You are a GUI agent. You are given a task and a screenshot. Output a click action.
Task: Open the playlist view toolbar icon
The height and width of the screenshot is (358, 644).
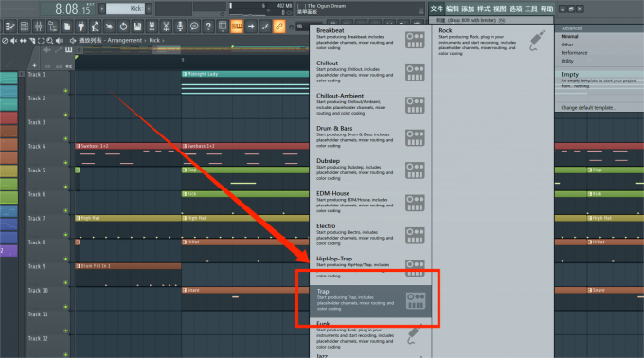(x=9, y=27)
